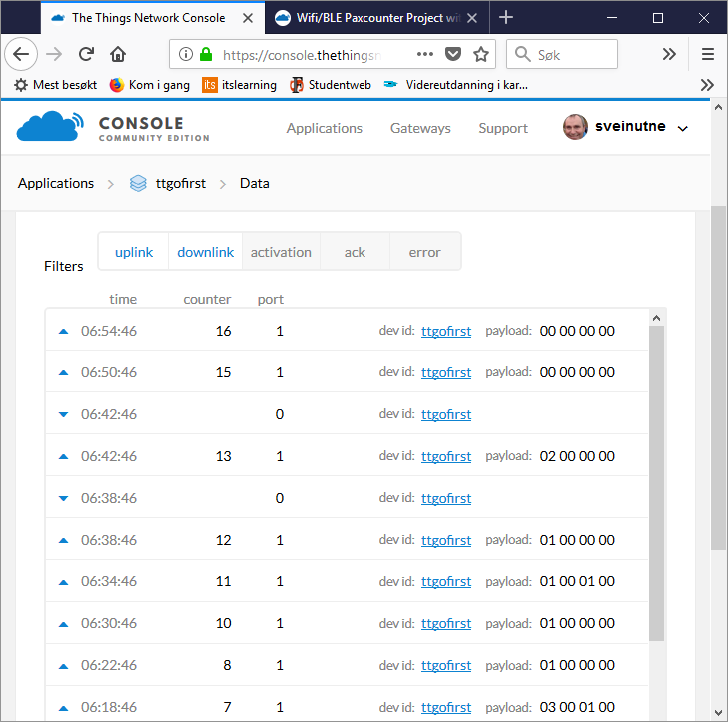Click the Pocket save icon
The image size is (728, 722).
pyautogui.click(x=453, y=54)
